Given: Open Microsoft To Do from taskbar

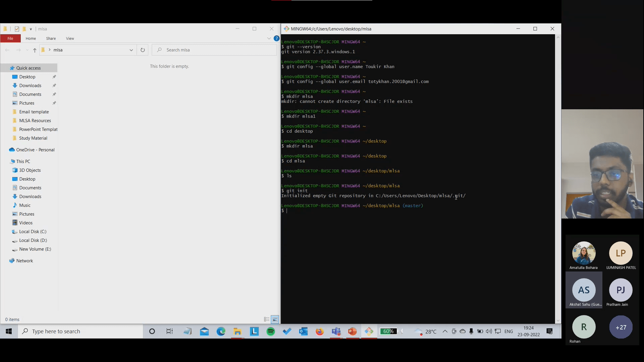Looking at the screenshot, I should coord(287,331).
